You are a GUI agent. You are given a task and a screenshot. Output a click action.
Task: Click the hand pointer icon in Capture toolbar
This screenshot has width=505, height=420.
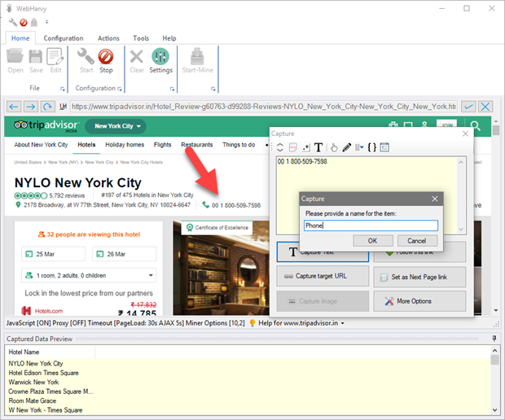click(333, 147)
